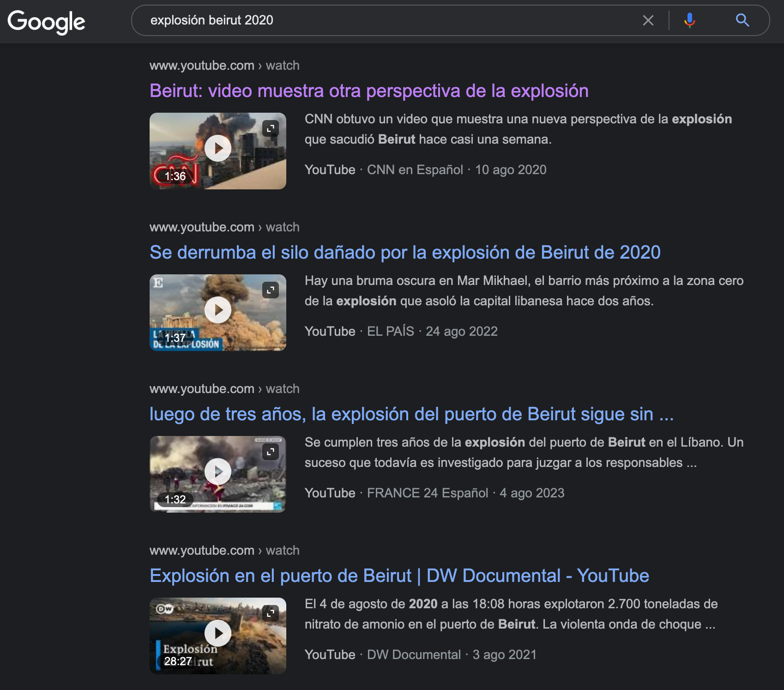Open 'Explosión en el puerto de Beirut' result
Viewport: 784px width, 690px height.
click(399, 576)
